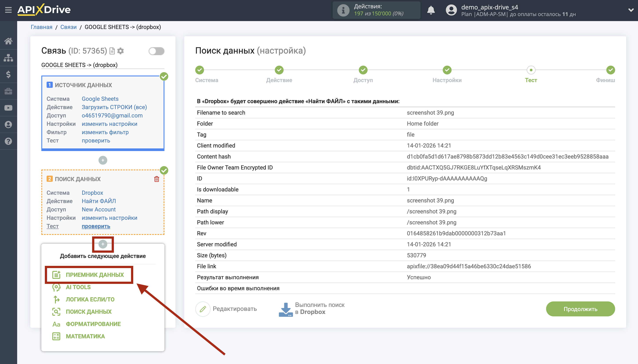Open billing via dollar sidebar icon
Viewport: 638px width, 364px height.
pos(9,74)
